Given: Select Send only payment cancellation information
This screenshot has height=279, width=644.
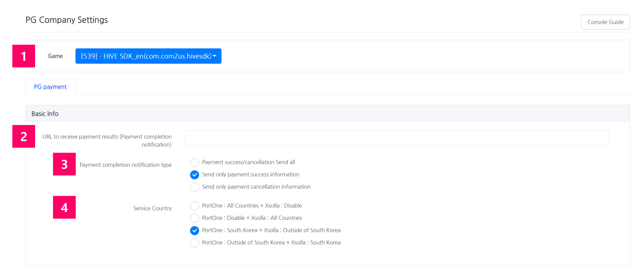Looking at the screenshot, I should click(x=194, y=187).
